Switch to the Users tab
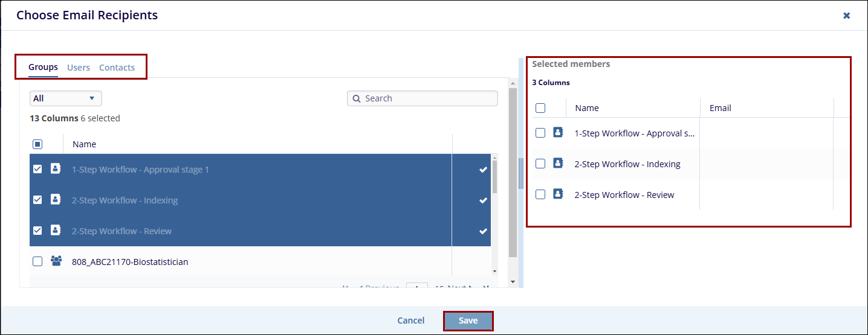The image size is (868, 335). [79, 68]
